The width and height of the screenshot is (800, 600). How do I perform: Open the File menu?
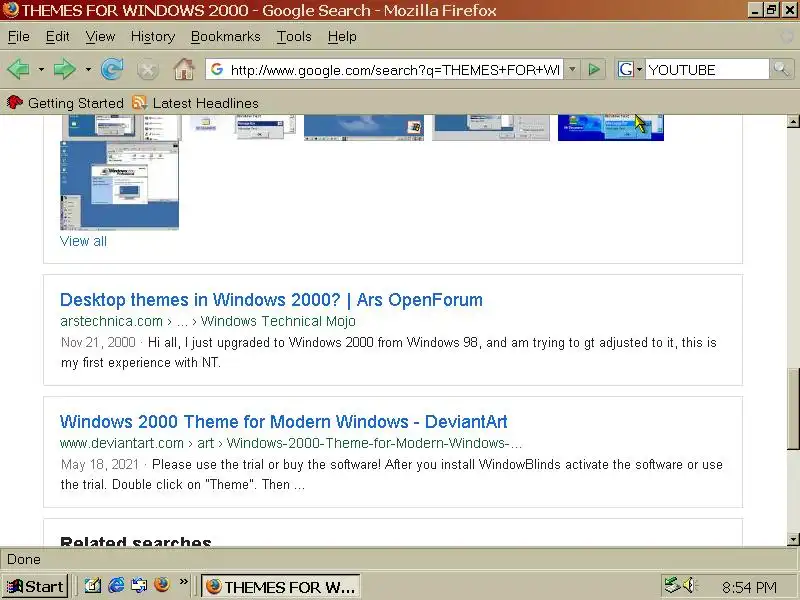18,37
